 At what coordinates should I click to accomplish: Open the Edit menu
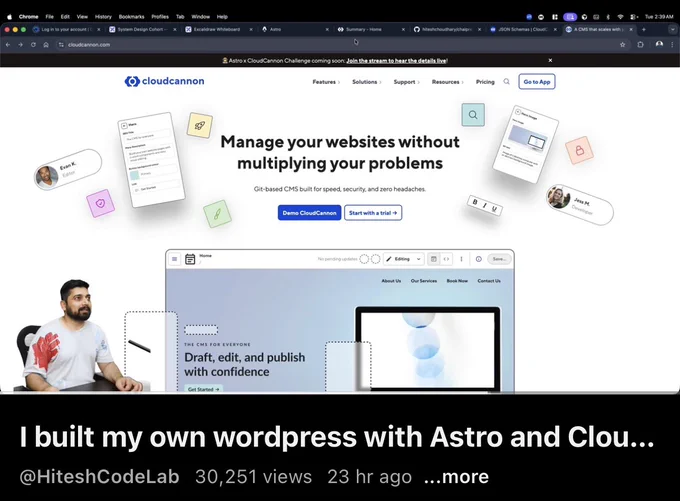[x=65, y=16]
